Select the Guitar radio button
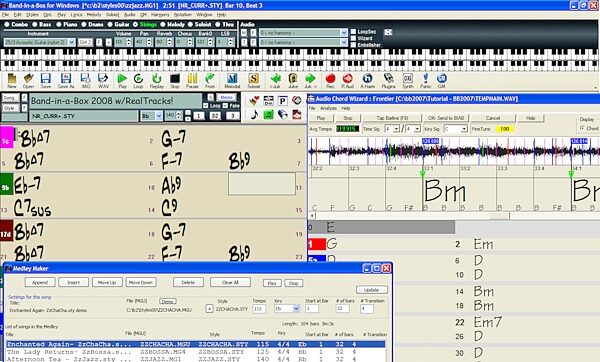Image resolution: width=600 pixels, height=362 pixels. (x=110, y=24)
